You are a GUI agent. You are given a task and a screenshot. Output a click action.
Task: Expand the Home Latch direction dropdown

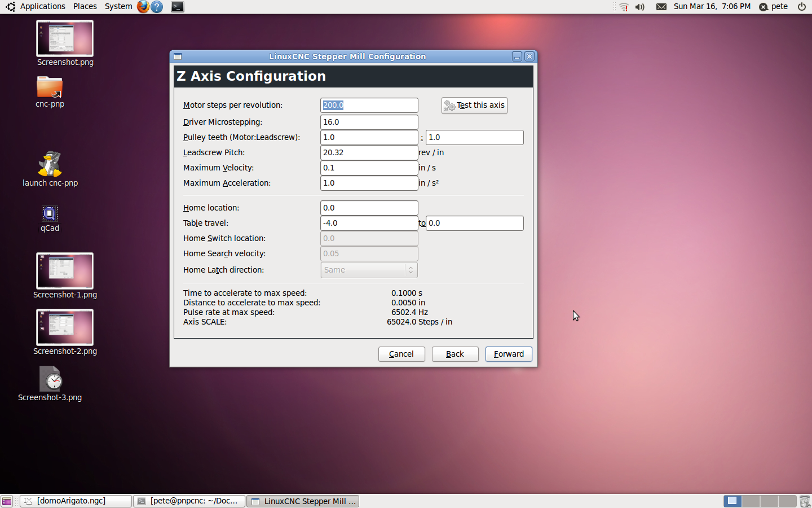tap(369, 270)
